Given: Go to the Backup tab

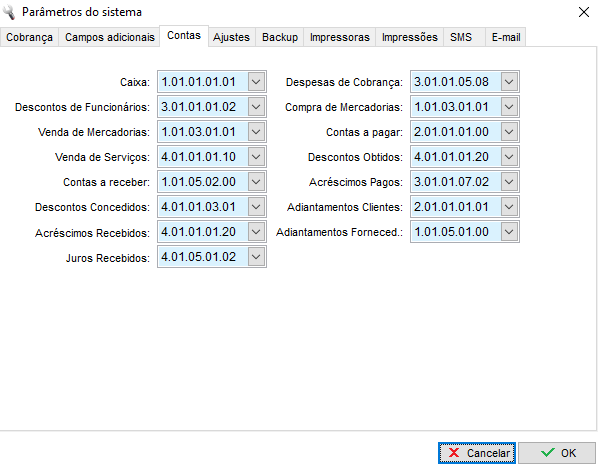Looking at the screenshot, I should click(280, 37).
